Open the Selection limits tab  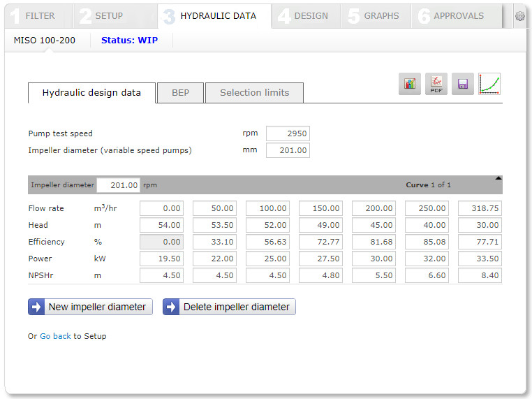[254, 92]
